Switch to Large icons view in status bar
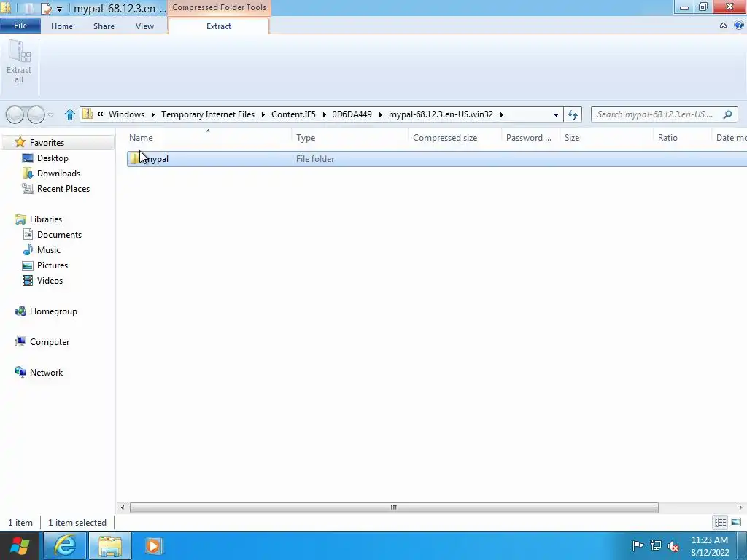This screenshot has height=560, width=747. (736, 522)
